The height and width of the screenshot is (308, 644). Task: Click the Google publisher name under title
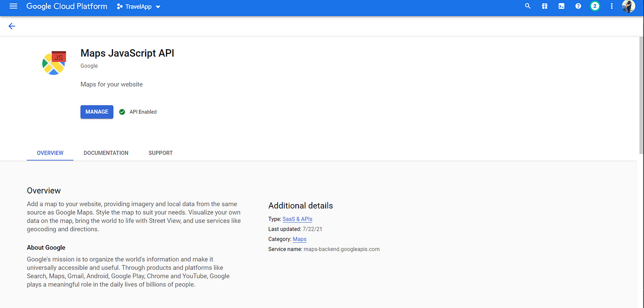89,66
